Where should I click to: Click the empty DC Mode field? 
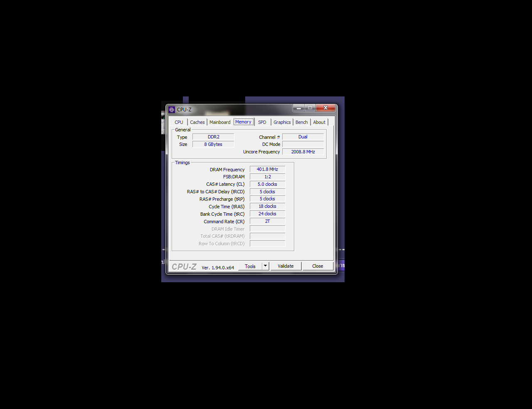pyautogui.click(x=303, y=144)
